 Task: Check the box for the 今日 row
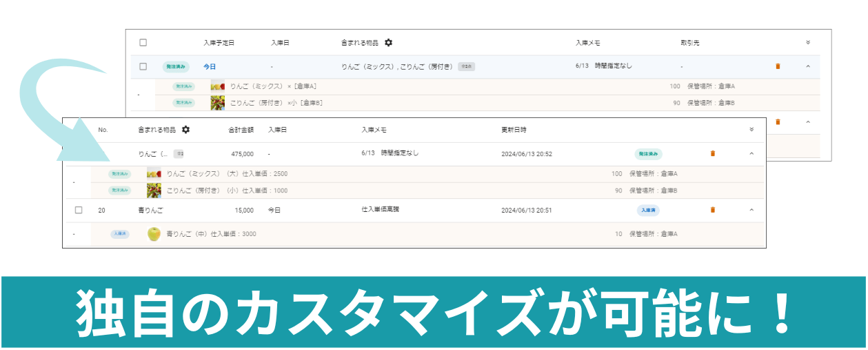(x=143, y=66)
